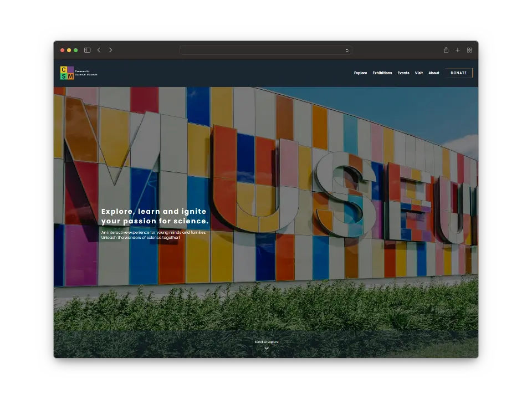The image size is (532, 399).
Task: Reload the page from the address bar icon
Action: tap(347, 50)
